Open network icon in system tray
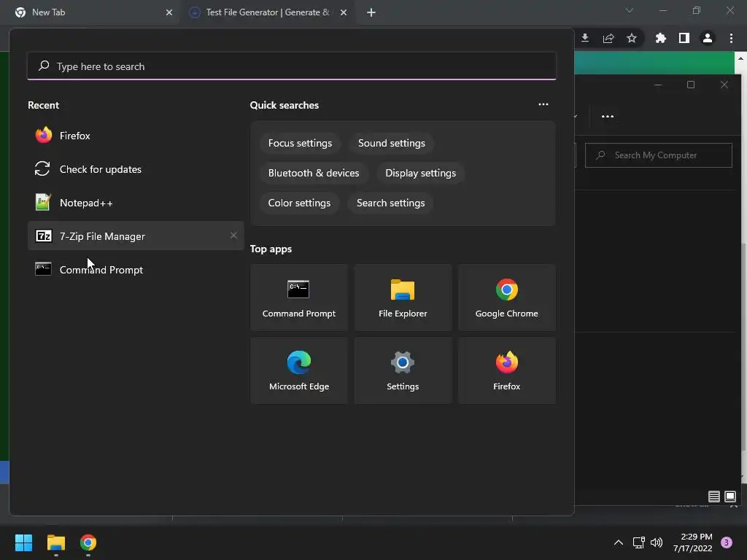The image size is (747, 560). [638, 542]
